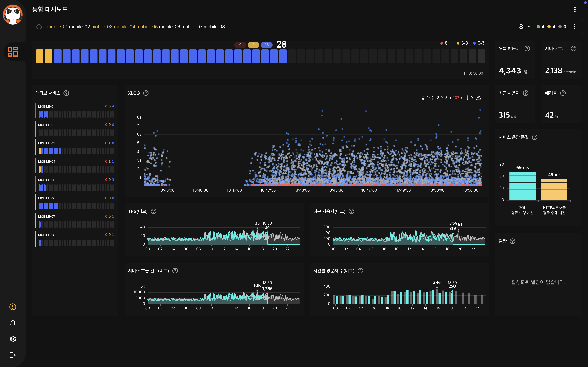This screenshot has height=367, width=588.
Task: Click the yellow pill badge showing 2
Action: tap(253, 45)
